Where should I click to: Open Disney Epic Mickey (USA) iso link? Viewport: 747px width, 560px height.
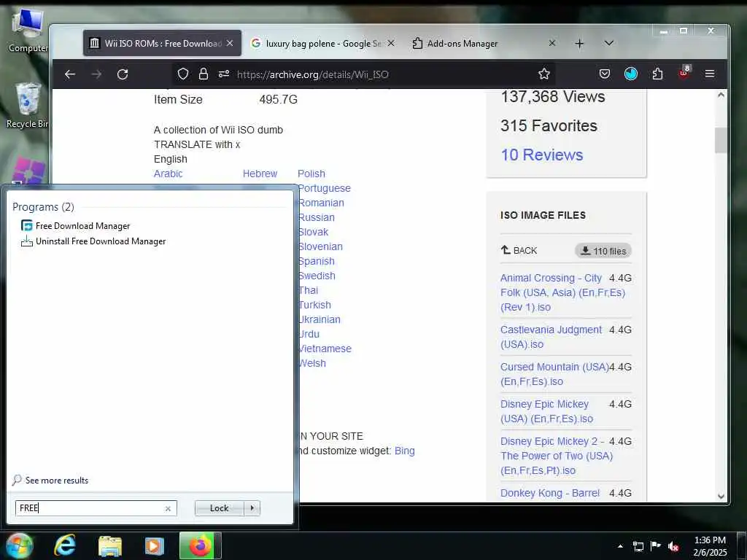(x=546, y=411)
